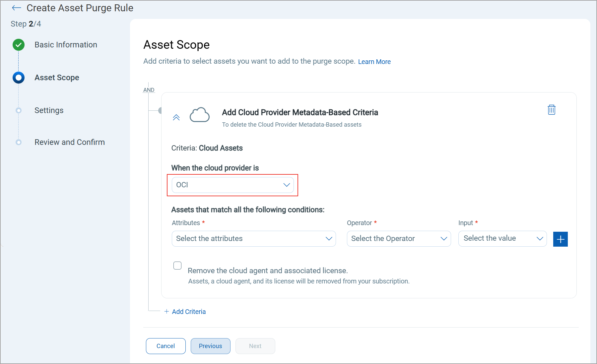Go to Basic Information step

[66, 45]
